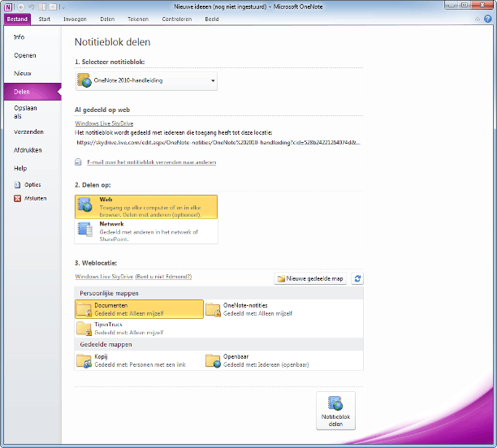Click the envelope icon beside e-mail link
This screenshot has height=448, width=497.
(x=78, y=162)
